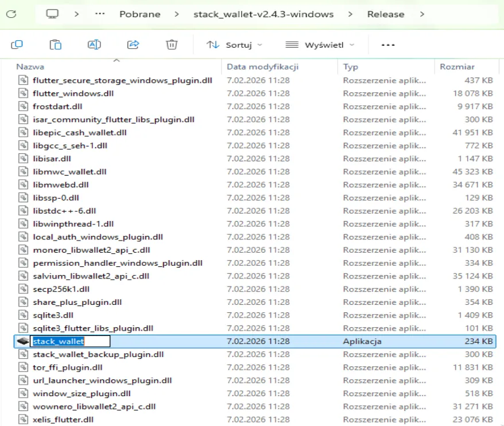The image size is (504, 426).
Task: Select libepic_cash_wallet.dll file
Action: click(x=80, y=133)
